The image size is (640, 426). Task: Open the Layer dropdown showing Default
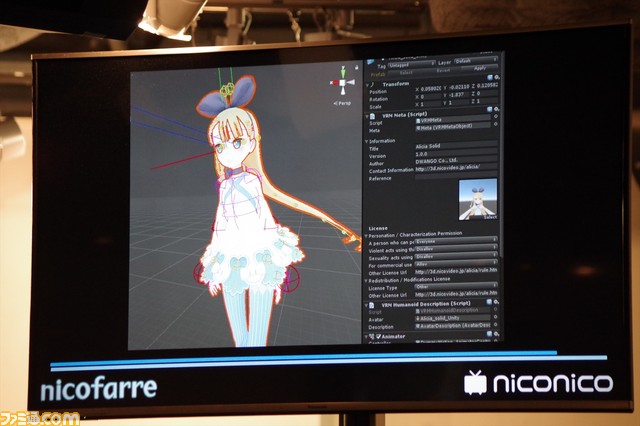pos(476,61)
